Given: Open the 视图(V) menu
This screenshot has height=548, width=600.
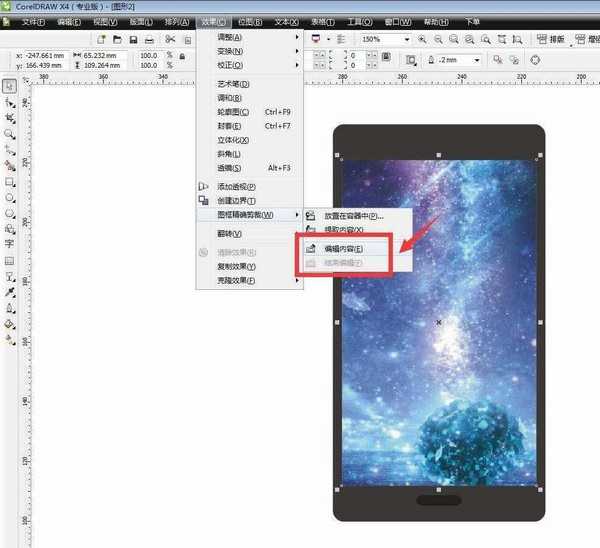Looking at the screenshot, I should coord(105,22).
